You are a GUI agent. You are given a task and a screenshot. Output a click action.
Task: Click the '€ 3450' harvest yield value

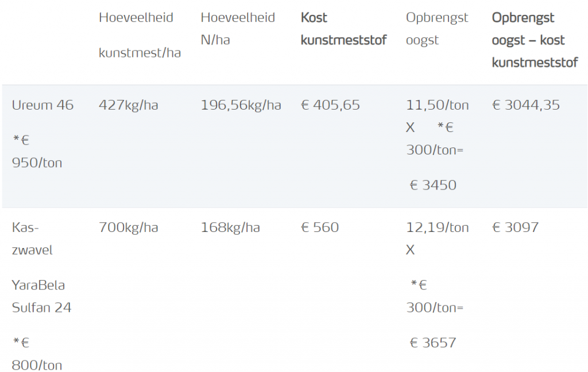coord(433,185)
